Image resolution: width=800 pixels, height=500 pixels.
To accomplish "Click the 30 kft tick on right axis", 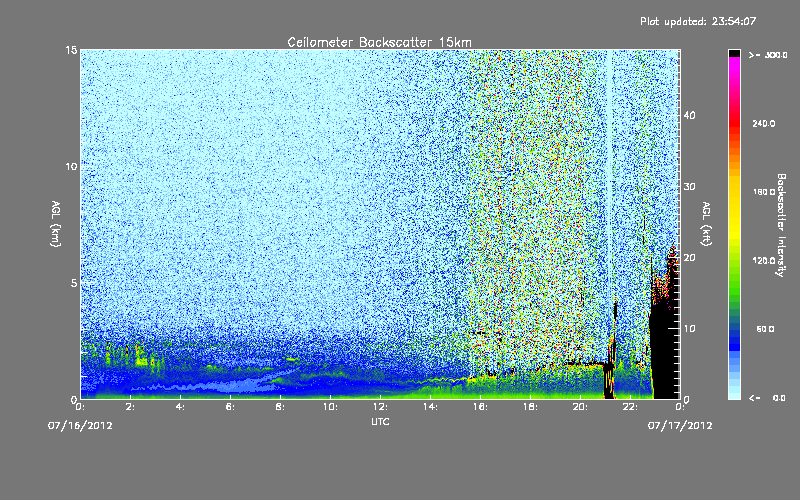I will (689, 186).
